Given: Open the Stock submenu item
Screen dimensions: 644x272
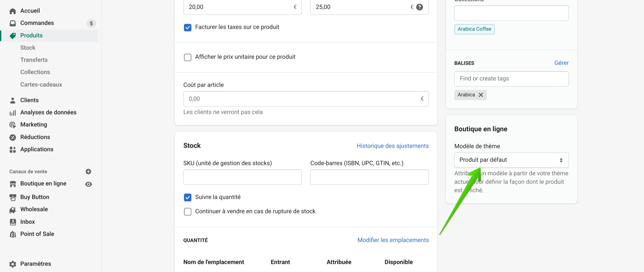Looking at the screenshot, I should [28, 48].
